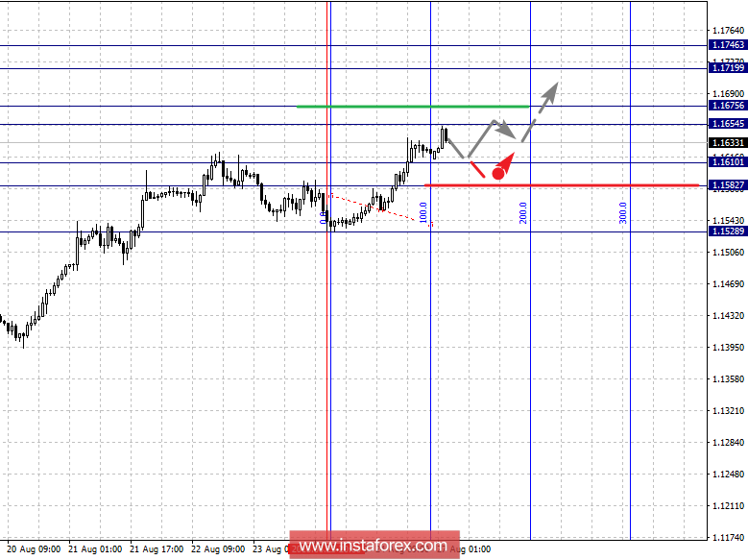Select the 1.15289 level label
This screenshot has width=748, height=560.
point(727,231)
